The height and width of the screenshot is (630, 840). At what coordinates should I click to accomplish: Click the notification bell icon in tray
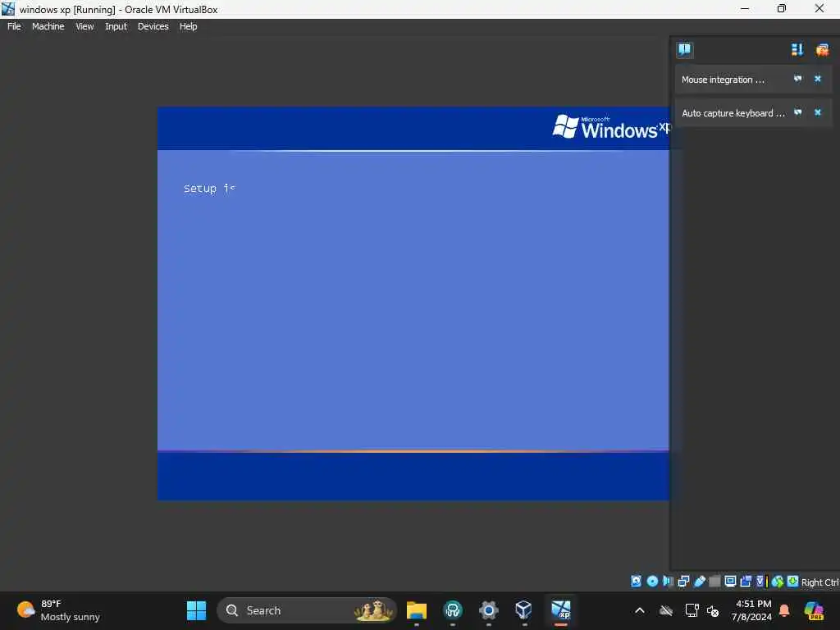784,610
